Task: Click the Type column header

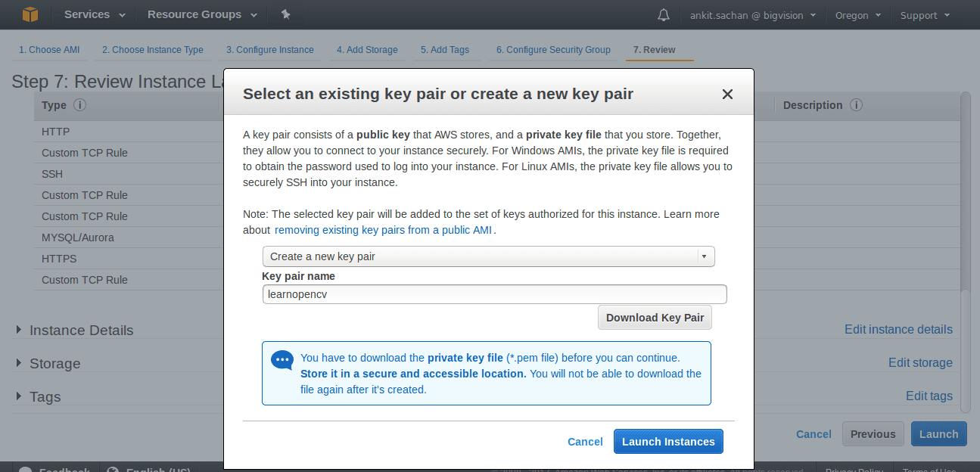Action: pos(54,105)
